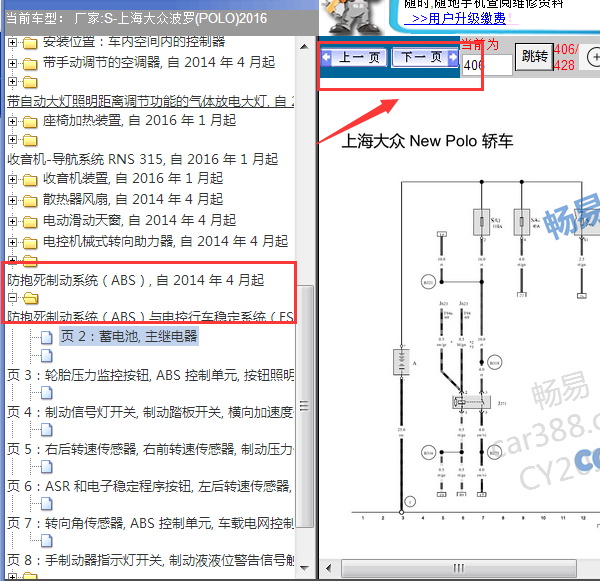Expand the 收音机-导航系统 RNS 315 node
The image size is (600, 581).
click(12, 140)
